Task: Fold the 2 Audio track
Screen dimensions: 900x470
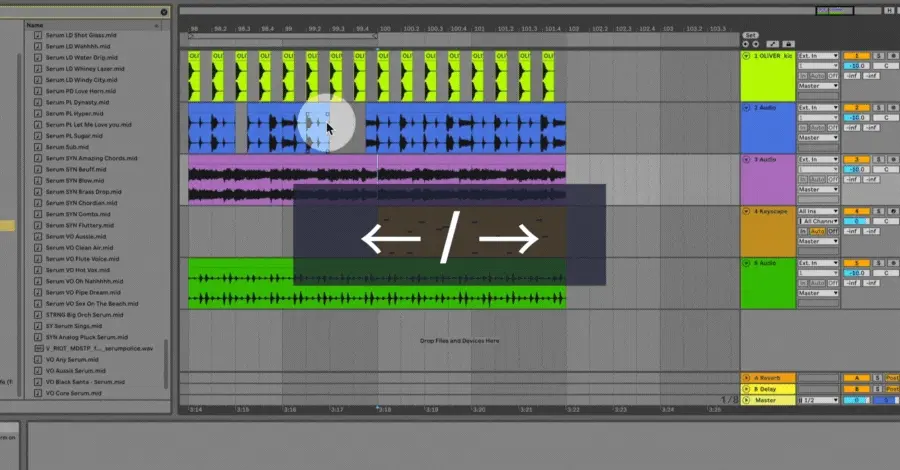Action: tap(746, 108)
